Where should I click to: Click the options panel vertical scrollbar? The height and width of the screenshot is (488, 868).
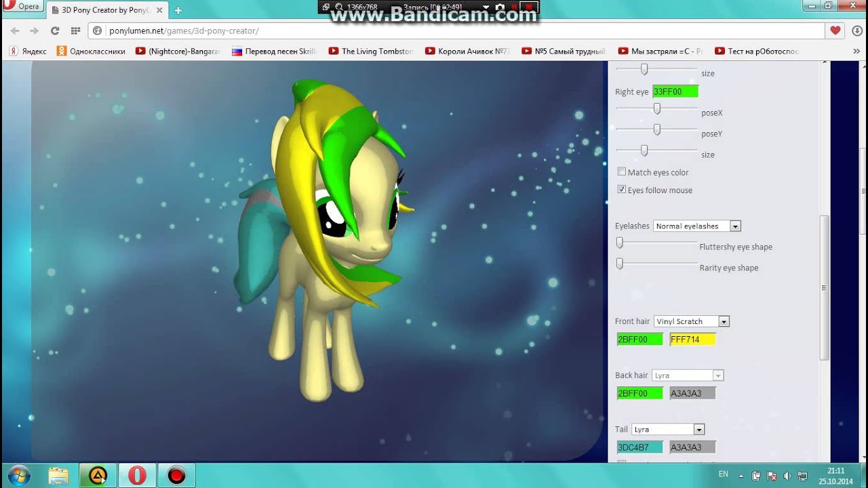825,287
